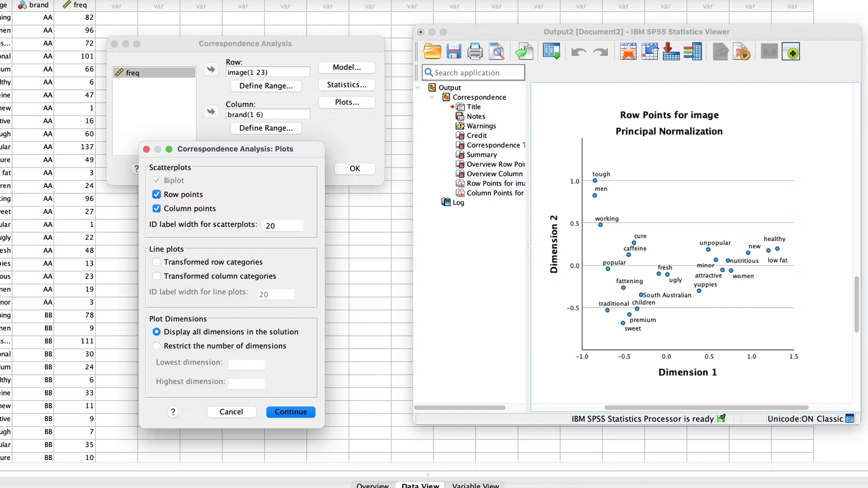Image resolution: width=868 pixels, height=488 pixels.
Task: Enable Transformed row categories checkbox
Action: pos(157,262)
